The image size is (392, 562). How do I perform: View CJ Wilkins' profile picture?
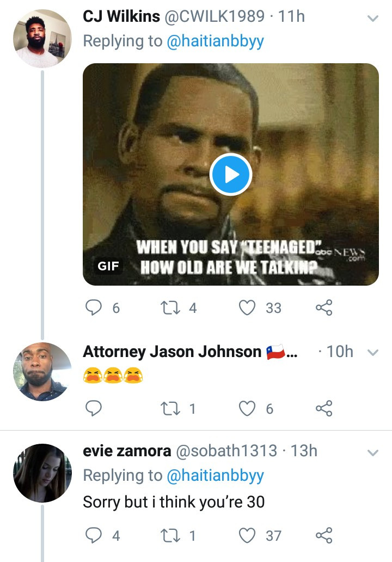click(42, 40)
